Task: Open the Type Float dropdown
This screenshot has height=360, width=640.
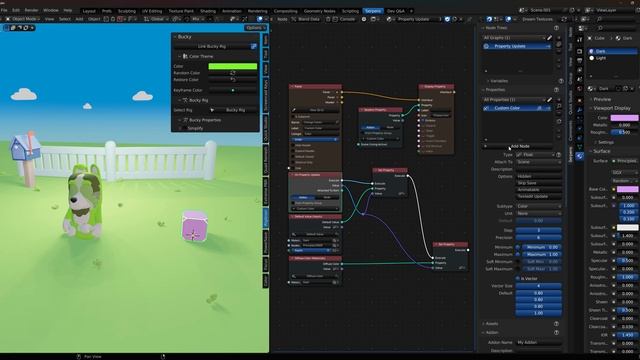Action: pyautogui.click(x=535, y=155)
